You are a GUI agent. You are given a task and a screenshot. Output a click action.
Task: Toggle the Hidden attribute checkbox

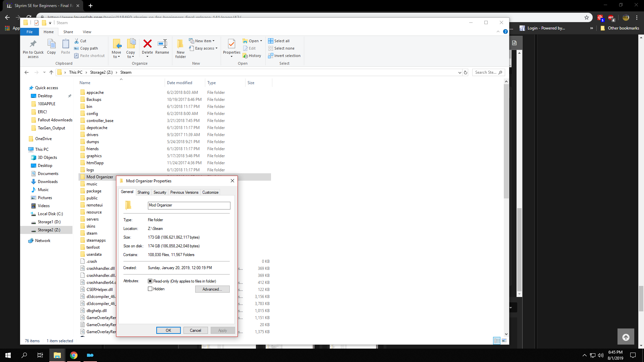coord(150,289)
